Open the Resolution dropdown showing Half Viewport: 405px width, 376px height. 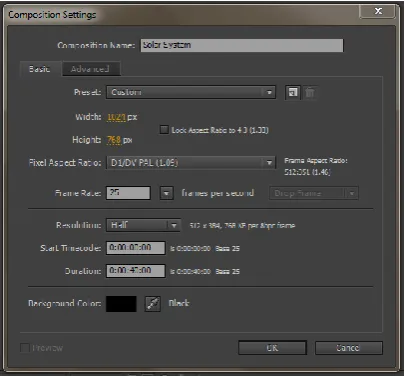pyautogui.click(x=143, y=225)
